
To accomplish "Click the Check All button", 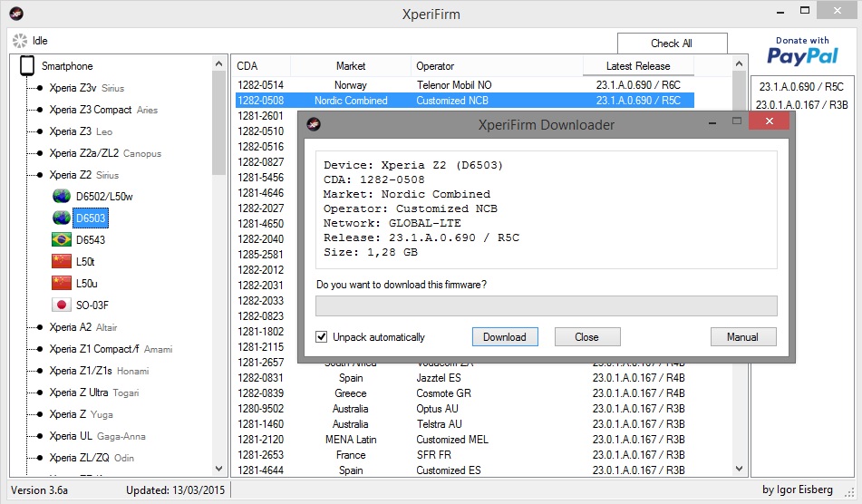I will tap(672, 44).
